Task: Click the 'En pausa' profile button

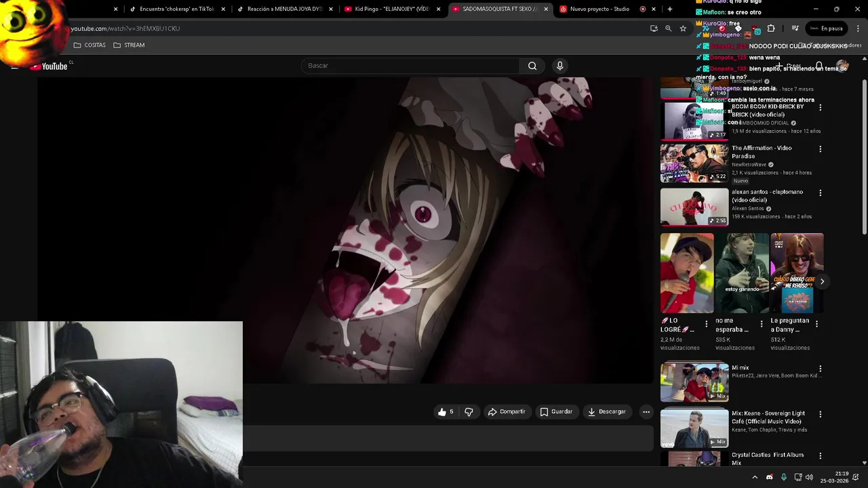Action: pos(826,28)
